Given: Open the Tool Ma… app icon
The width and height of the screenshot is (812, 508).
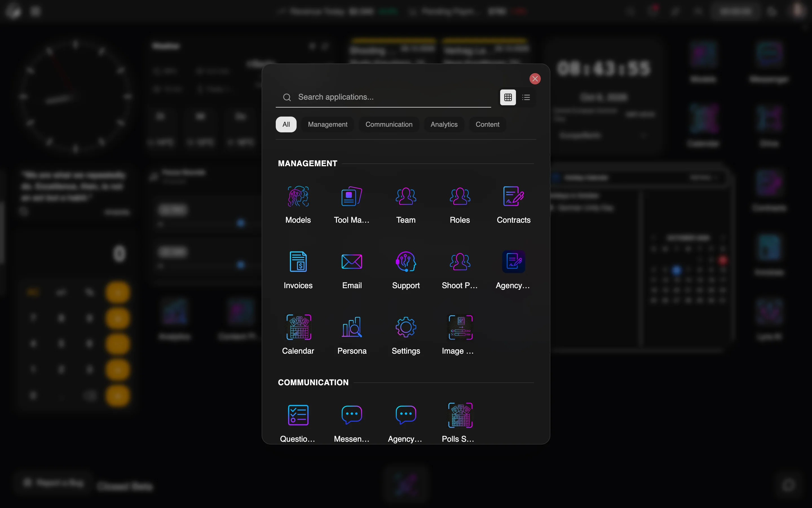Looking at the screenshot, I should click(352, 205).
